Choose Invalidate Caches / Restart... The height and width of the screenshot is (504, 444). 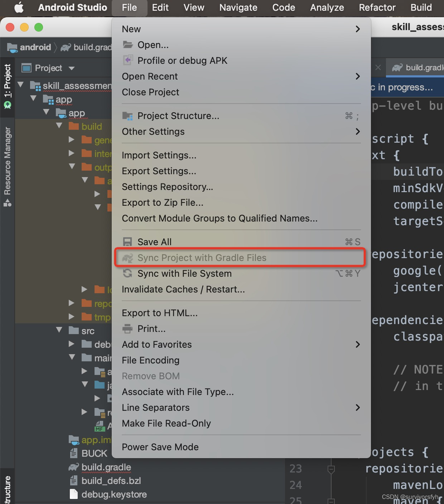pos(241,289)
